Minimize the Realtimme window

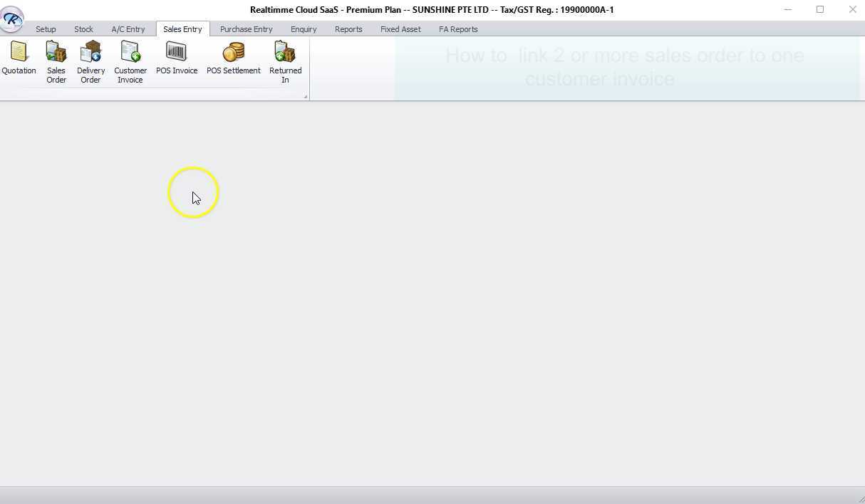tap(788, 9)
